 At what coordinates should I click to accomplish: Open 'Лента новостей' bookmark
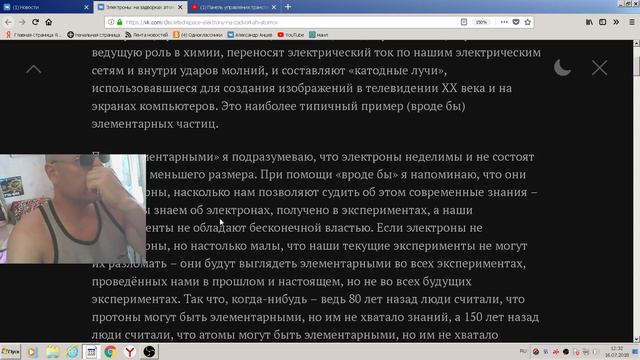click(x=147, y=35)
